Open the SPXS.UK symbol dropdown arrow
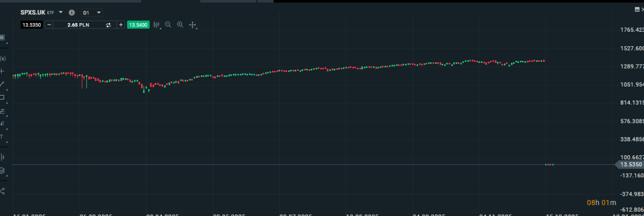 tap(61, 12)
